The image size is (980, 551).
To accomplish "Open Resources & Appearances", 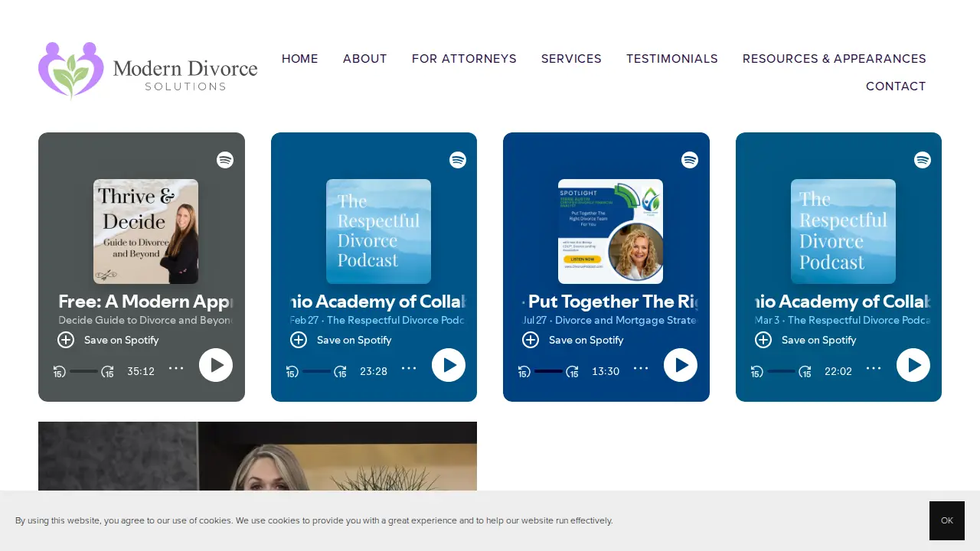I will pyautogui.click(x=835, y=59).
